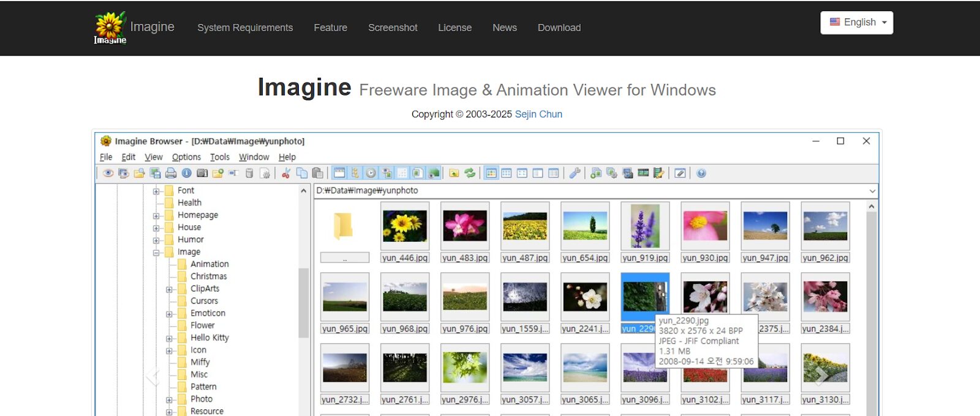The image size is (980, 416).
Task: Click the Paste clipboard icon
Action: click(x=317, y=173)
